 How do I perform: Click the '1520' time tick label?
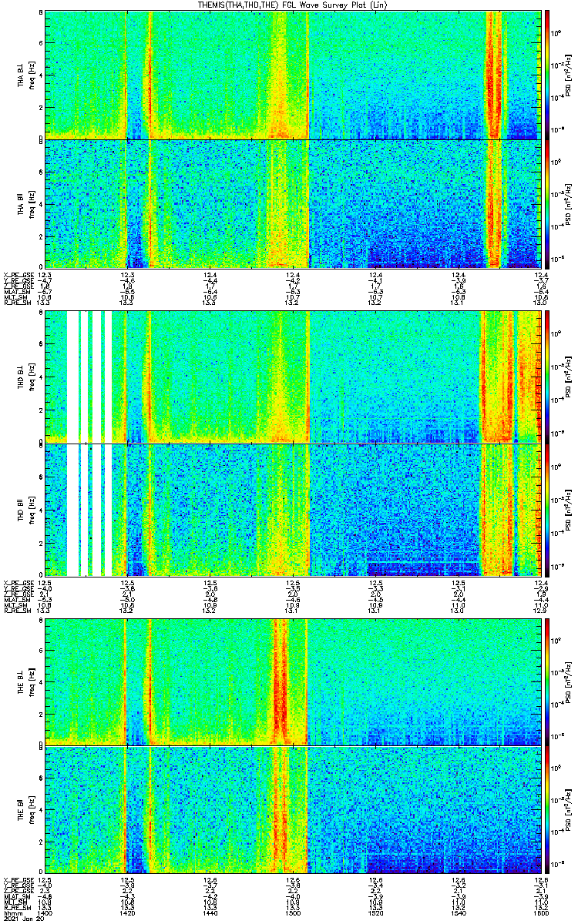(375, 912)
